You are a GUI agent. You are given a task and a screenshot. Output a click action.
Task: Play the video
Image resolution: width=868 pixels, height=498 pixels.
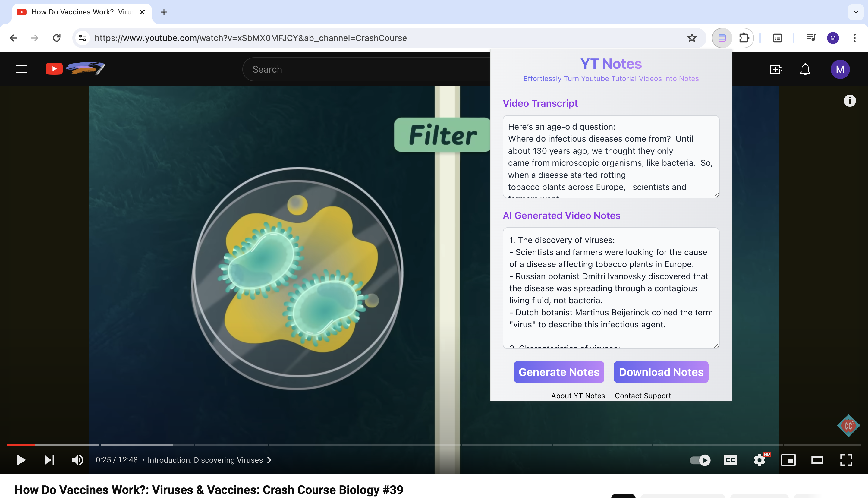(x=21, y=460)
